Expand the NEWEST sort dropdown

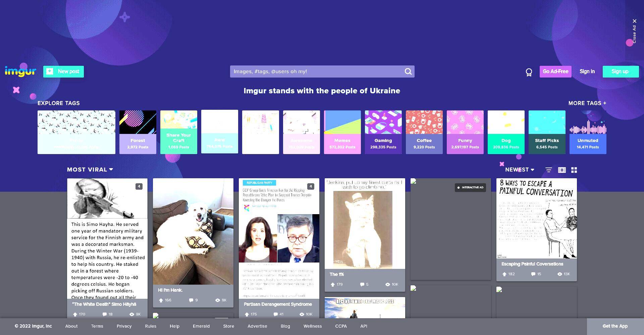(520, 170)
